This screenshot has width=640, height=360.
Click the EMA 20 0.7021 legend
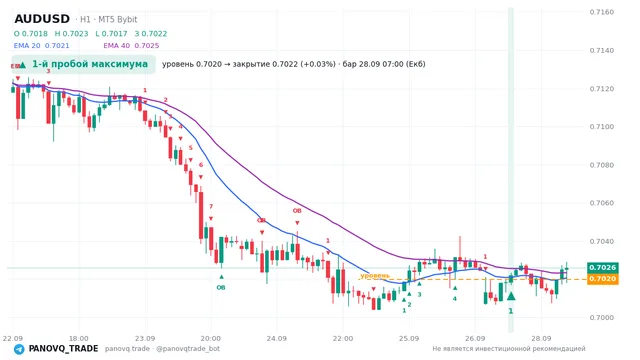pyautogui.click(x=41, y=46)
